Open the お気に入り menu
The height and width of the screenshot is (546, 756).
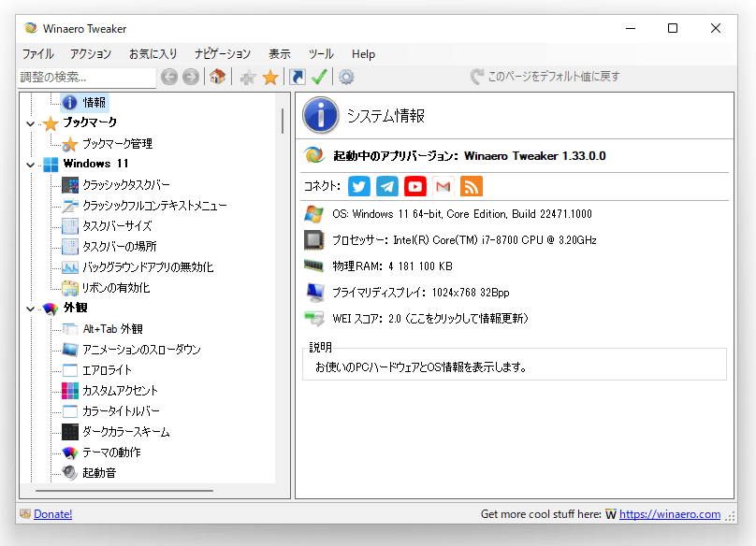(x=153, y=54)
